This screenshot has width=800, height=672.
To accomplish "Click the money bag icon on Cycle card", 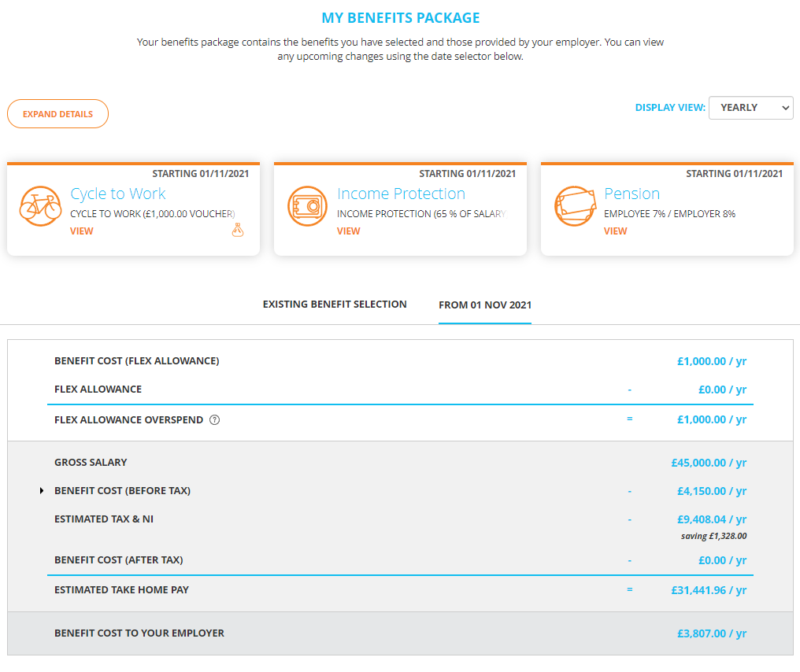I will point(238,230).
